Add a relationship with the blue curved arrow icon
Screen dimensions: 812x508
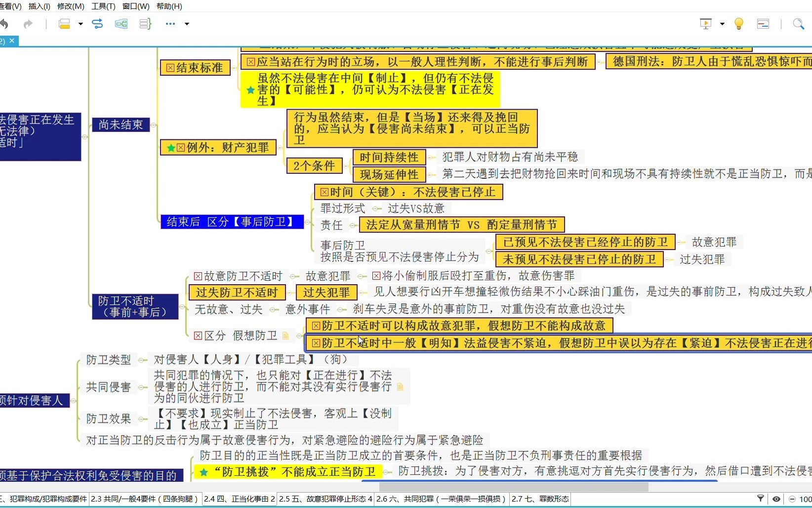click(x=97, y=24)
